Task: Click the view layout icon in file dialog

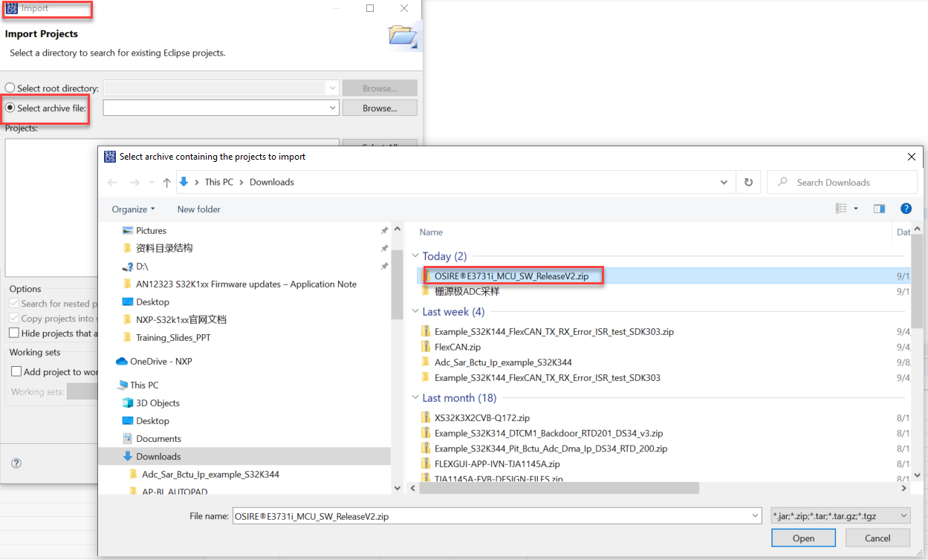Action: pyautogui.click(x=841, y=209)
